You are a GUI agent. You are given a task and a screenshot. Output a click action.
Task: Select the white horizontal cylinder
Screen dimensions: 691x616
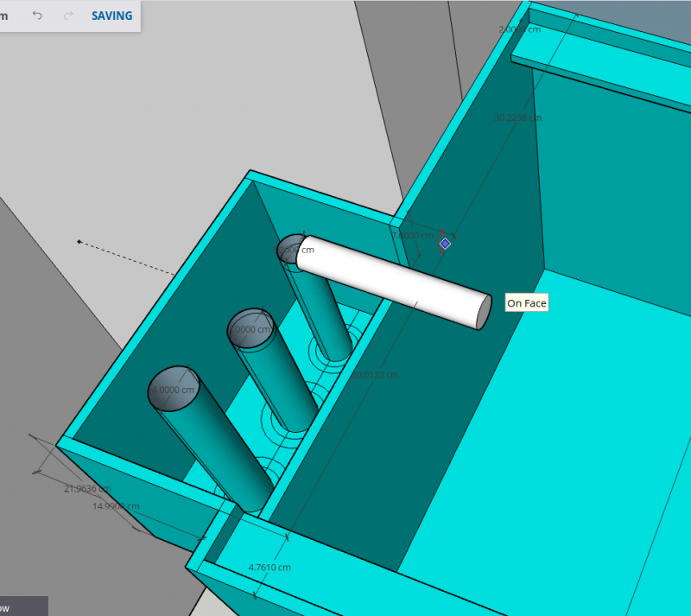(x=394, y=283)
